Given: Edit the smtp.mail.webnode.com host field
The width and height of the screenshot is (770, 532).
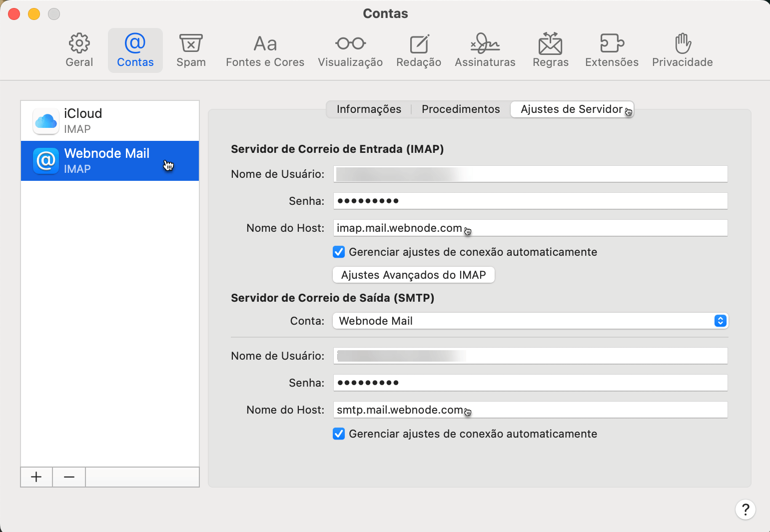Looking at the screenshot, I should point(530,410).
